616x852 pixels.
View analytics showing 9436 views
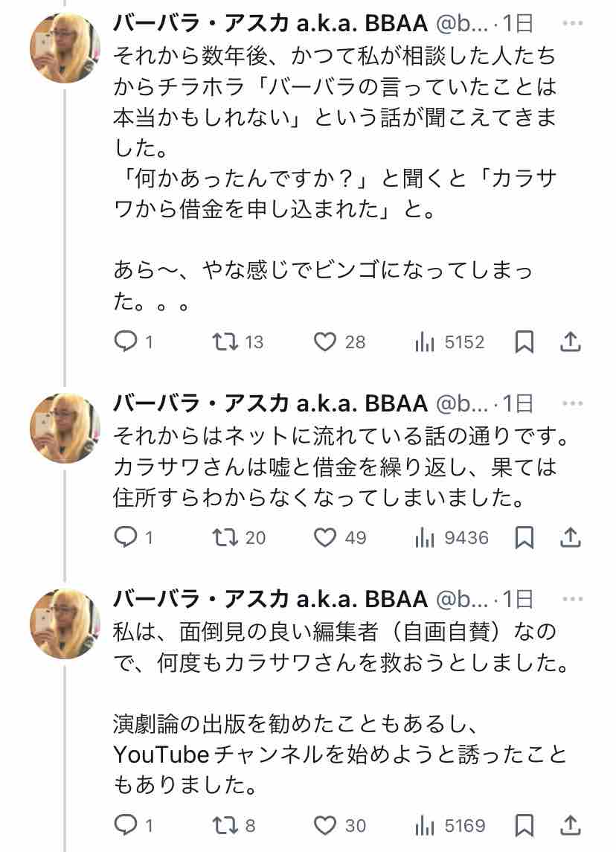[451, 536]
